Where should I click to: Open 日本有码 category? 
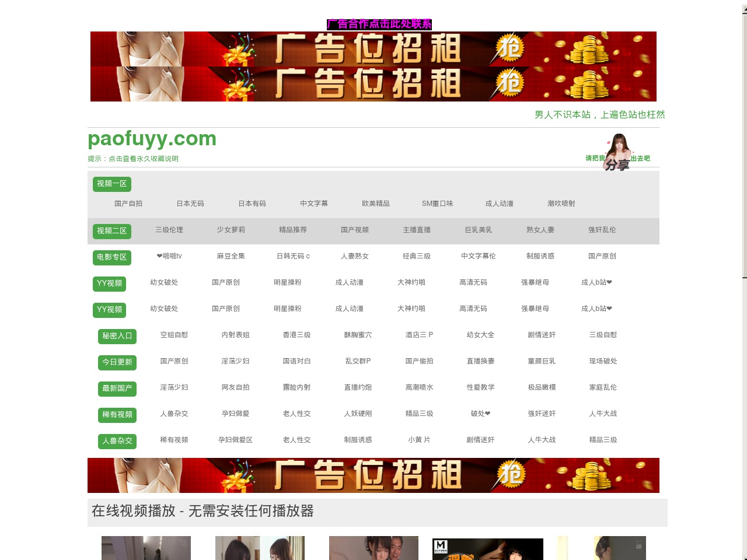pyautogui.click(x=252, y=204)
